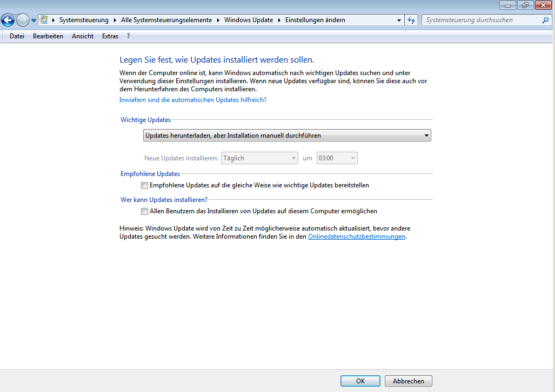Restore down the window
The image size is (555, 392).
525,5
